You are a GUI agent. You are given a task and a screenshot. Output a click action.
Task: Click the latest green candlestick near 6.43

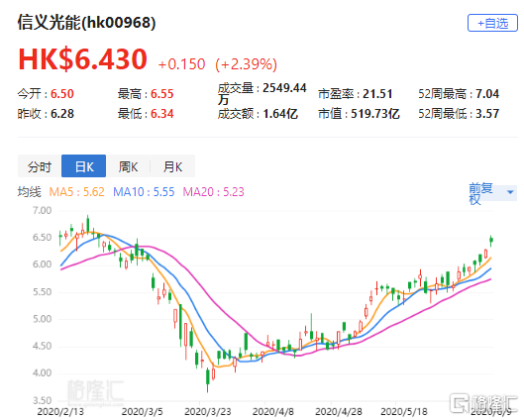point(491,240)
